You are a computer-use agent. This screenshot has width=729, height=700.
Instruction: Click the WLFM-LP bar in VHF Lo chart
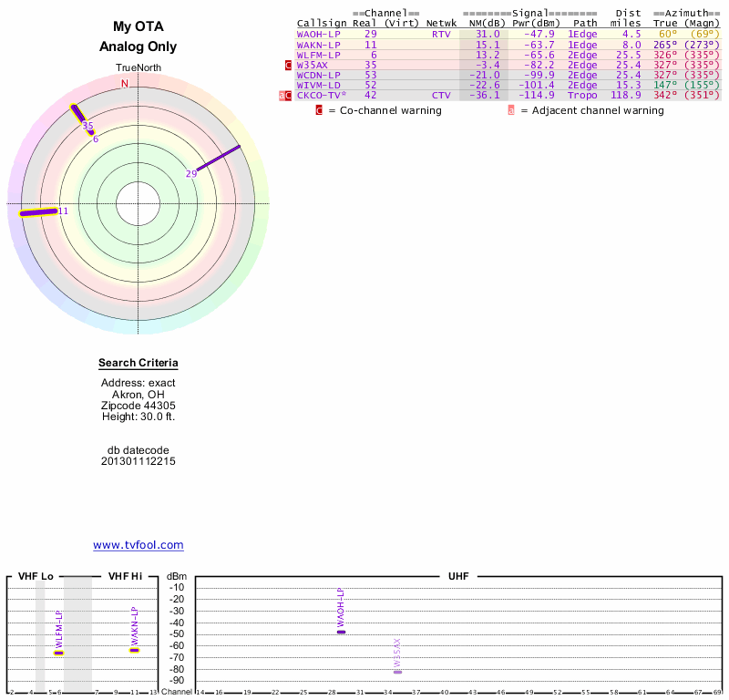(x=58, y=653)
